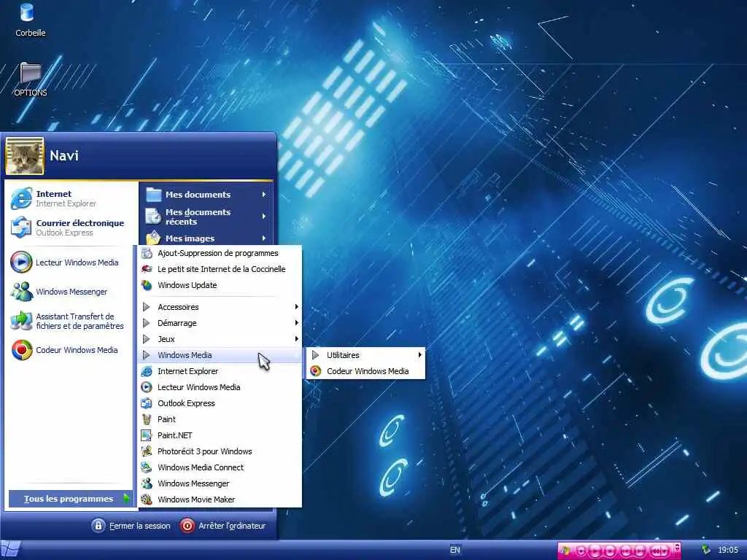Open the Mes documents folder
The image size is (747, 560).
pos(205,194)
